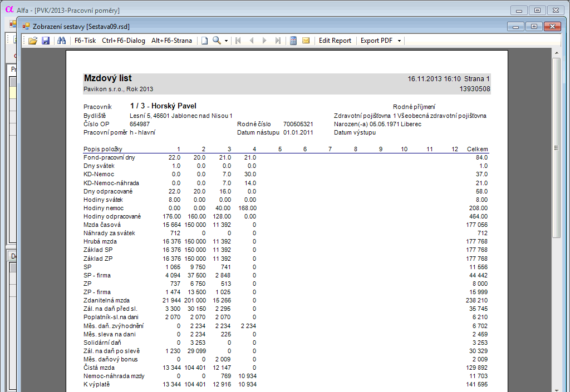This screenshot has height=392, width=570.
Task: Jump to last page of report
Action: (x=278, y=41)
